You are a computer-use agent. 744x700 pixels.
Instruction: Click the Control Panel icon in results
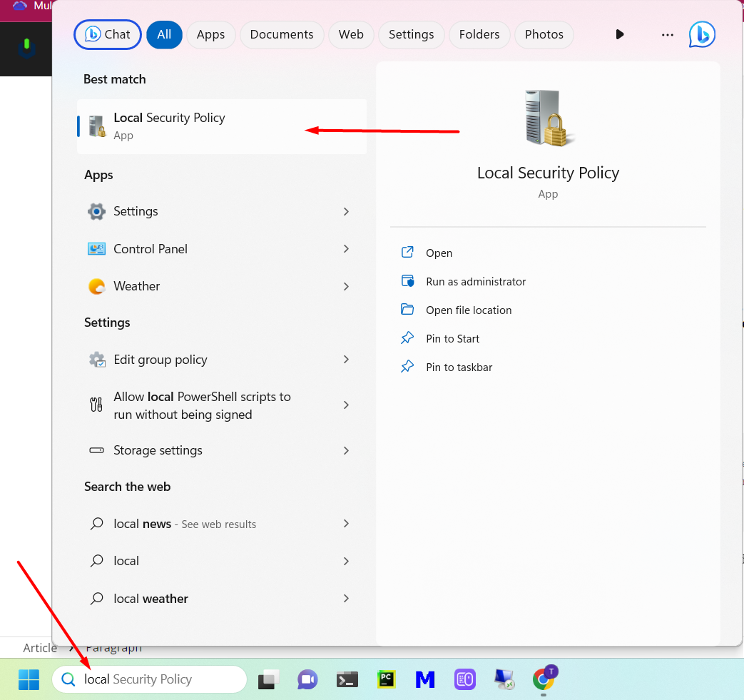point(96,248)
